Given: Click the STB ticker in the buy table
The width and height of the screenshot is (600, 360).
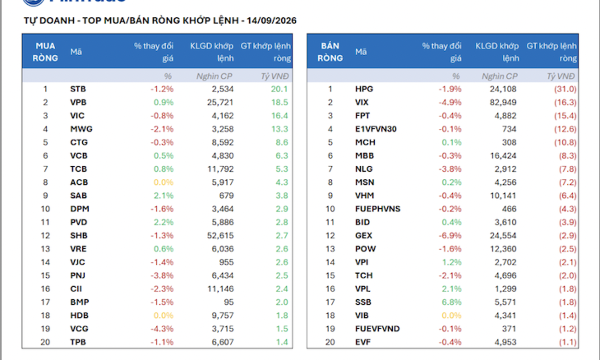Looking at the screenshot, I should [78, 89].
